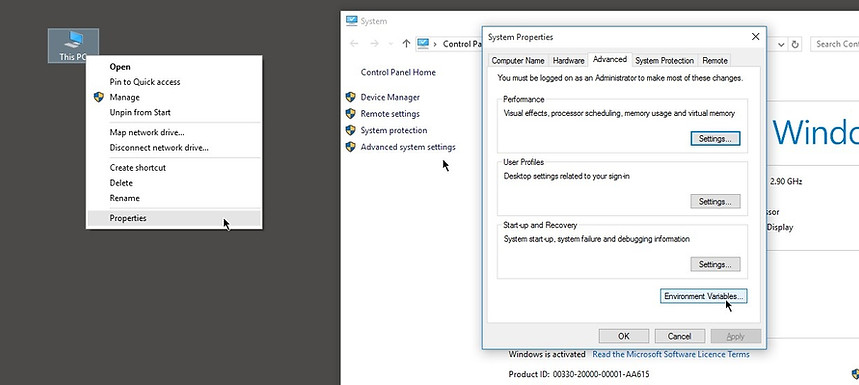Screen dimensions: 859x385
Task: Open System protection link
Action: (394, 130)
